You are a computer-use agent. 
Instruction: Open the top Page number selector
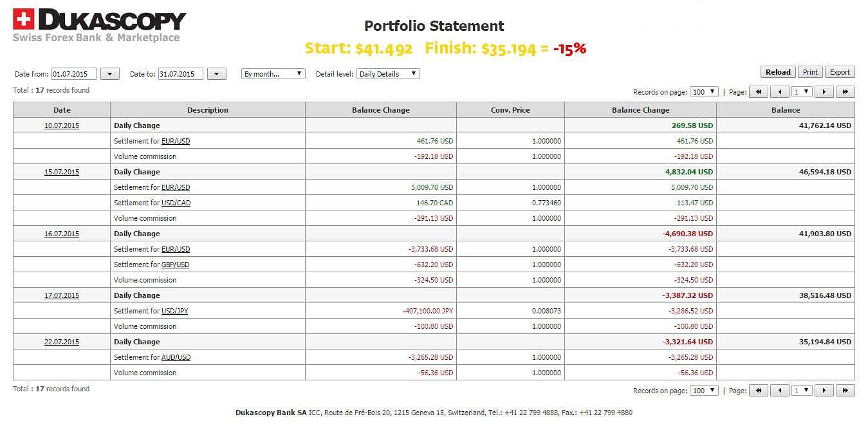pyautogui.click(x=802, y=92)
